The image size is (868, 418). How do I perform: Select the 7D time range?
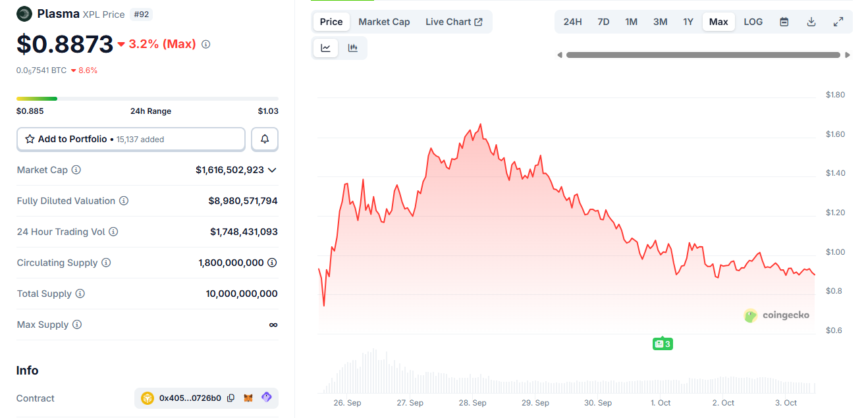pos(603,22)
